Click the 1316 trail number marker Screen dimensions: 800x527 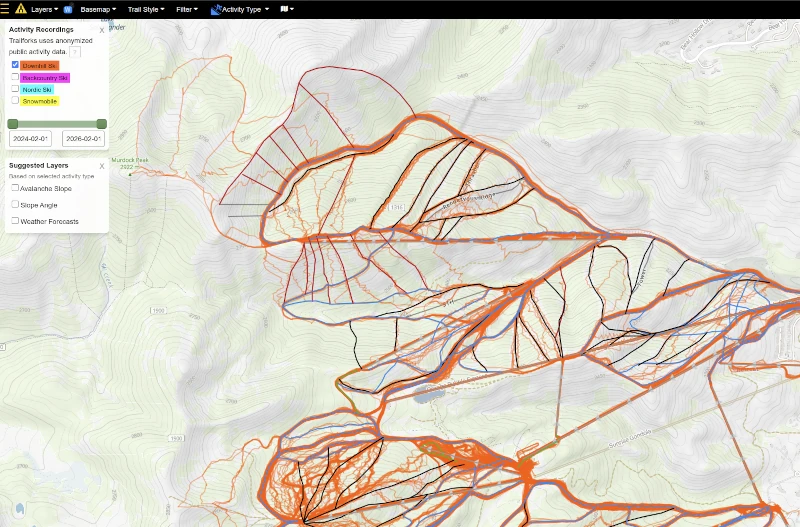tap(396, 207)
